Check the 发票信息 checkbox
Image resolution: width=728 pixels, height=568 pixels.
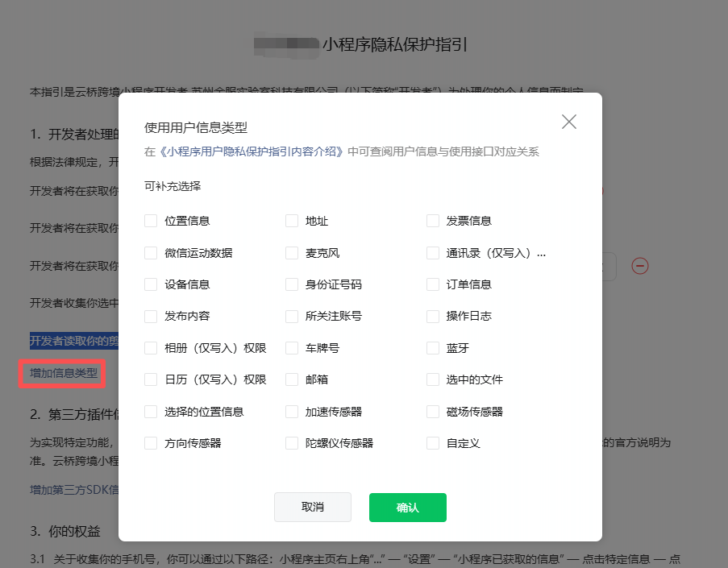tap(433, 221)
